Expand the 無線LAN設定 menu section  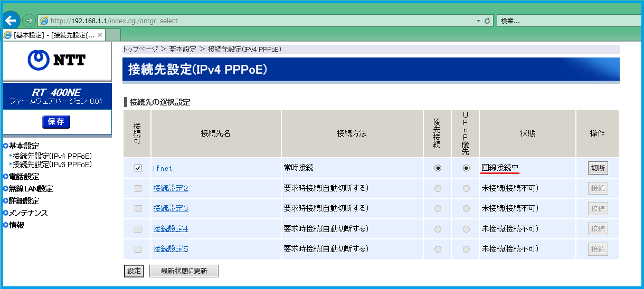pos(31,189)
